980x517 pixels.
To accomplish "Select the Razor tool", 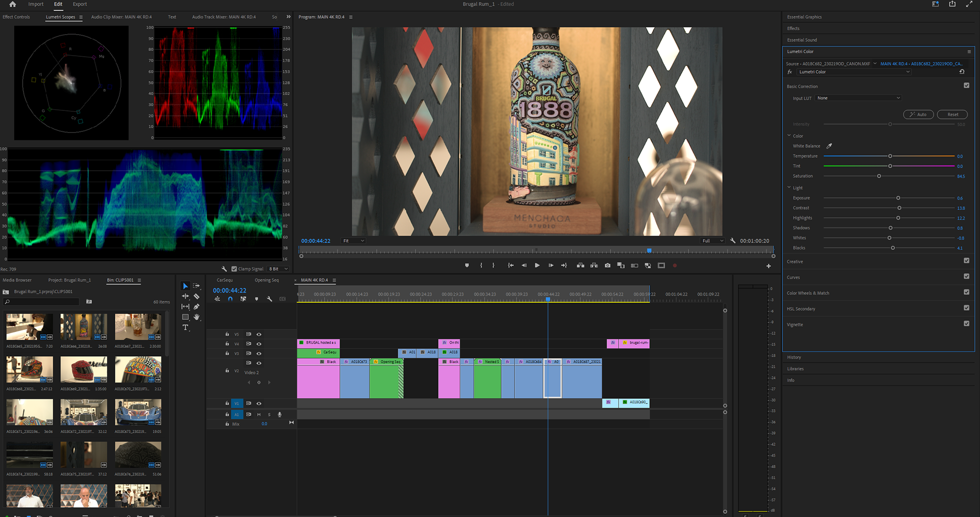I will click(x=197, y=296).
